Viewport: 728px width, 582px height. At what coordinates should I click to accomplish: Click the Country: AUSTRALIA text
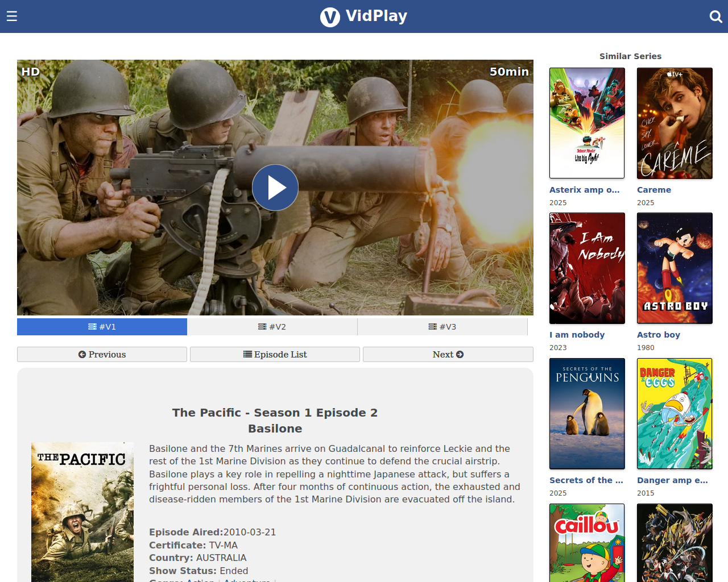[x=198, y=558]
